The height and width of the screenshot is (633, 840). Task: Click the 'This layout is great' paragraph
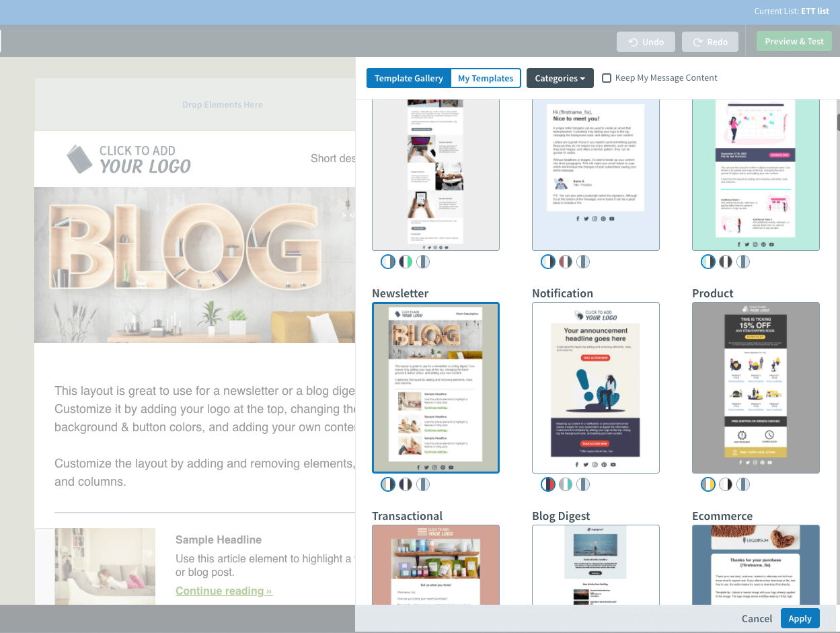[x=204, y=408]
